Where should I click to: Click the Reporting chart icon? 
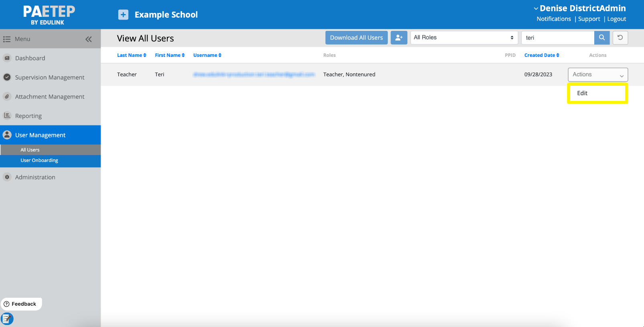coord(7,115)
